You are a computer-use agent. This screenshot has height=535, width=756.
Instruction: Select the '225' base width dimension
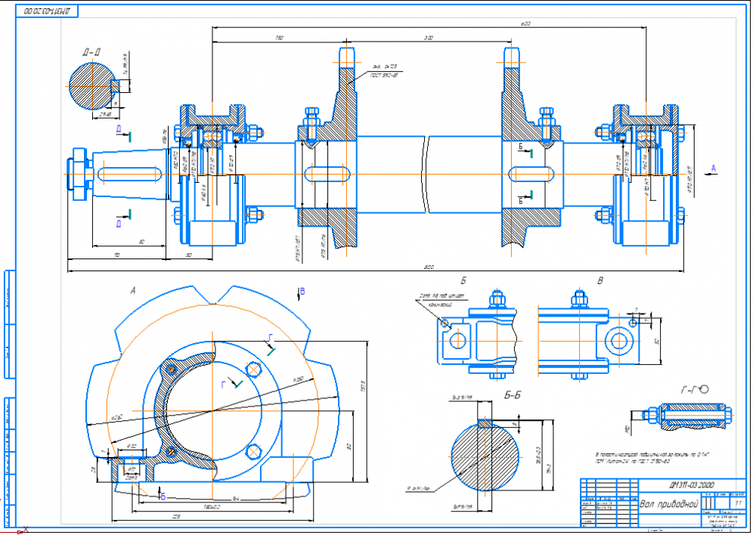tap(176, 517)
